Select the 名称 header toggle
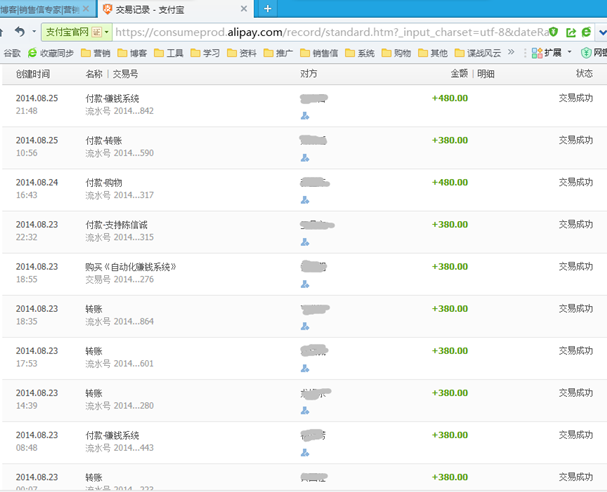 (x=94, y=74)
